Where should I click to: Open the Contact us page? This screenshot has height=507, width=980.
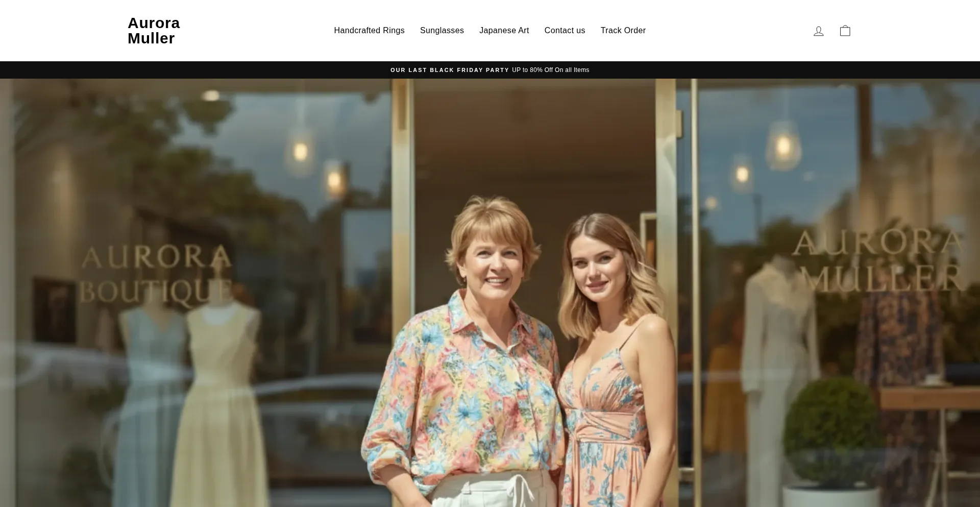(x=565, y=31)
